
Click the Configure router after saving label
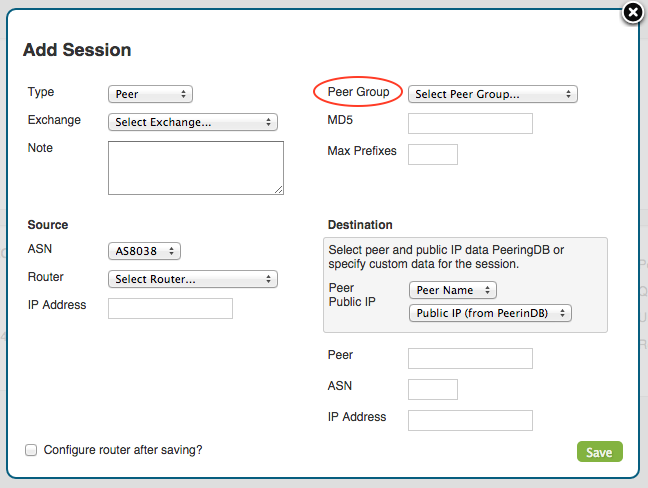123,450
